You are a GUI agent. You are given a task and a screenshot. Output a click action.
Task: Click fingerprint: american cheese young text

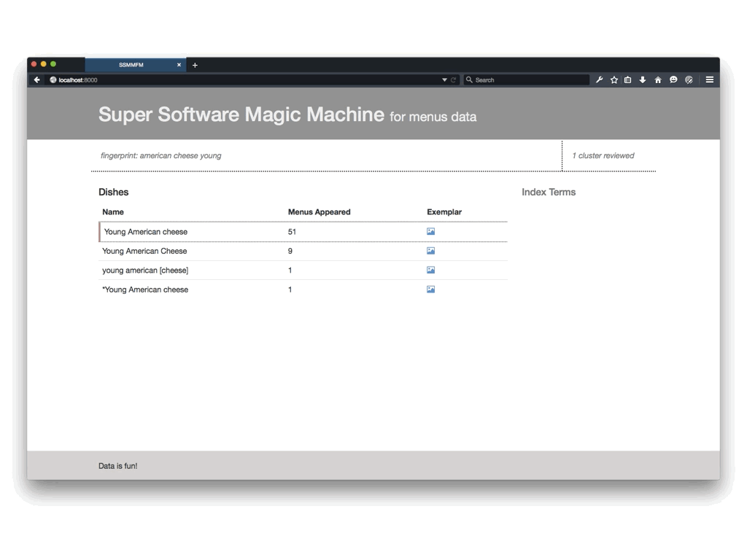coord(161,156)
